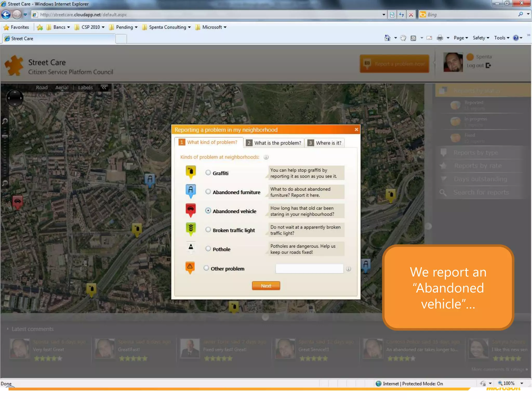This screenshot has height=399, width=532.
Task: Click the green traffic light dialog icon
Action: [x=191, y=229]
